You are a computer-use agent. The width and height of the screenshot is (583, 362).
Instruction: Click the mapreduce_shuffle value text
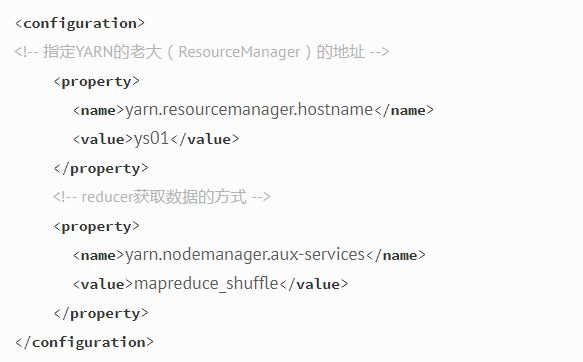[x=206, y=284]
